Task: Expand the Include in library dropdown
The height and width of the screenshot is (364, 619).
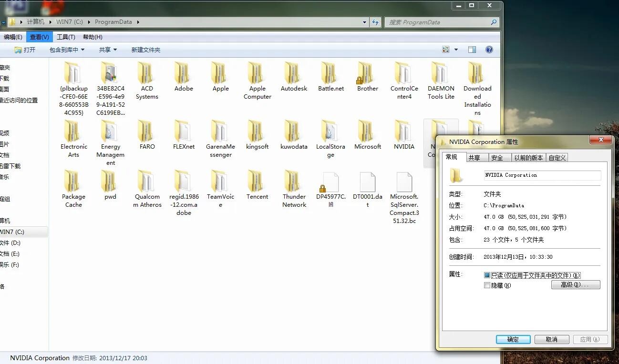Action: click(x=67, y=50)
